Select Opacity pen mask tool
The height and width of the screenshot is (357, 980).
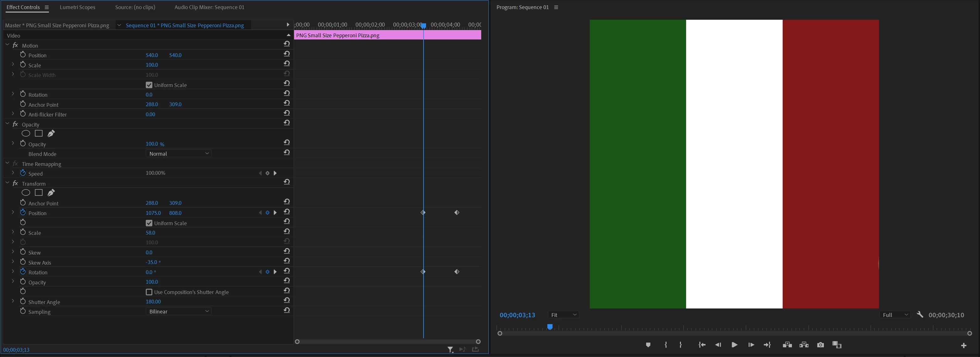pos(51,133)
